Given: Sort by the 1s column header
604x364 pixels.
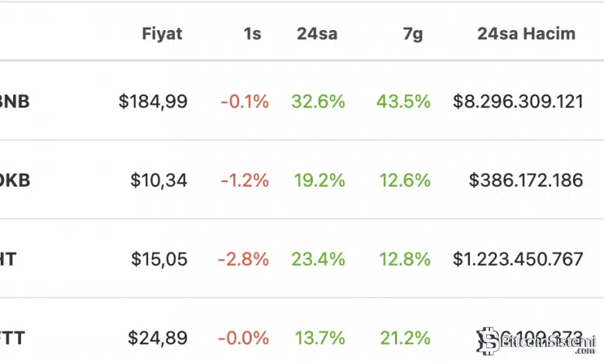Looking at the screenshot, I should (252, 34).
